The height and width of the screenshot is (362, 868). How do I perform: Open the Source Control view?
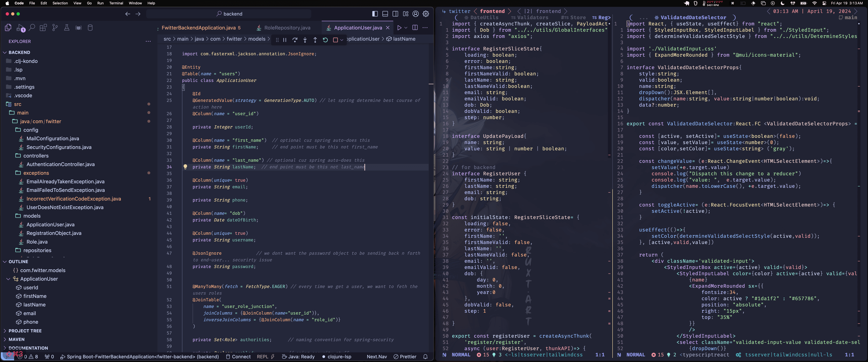click(55, 28)
